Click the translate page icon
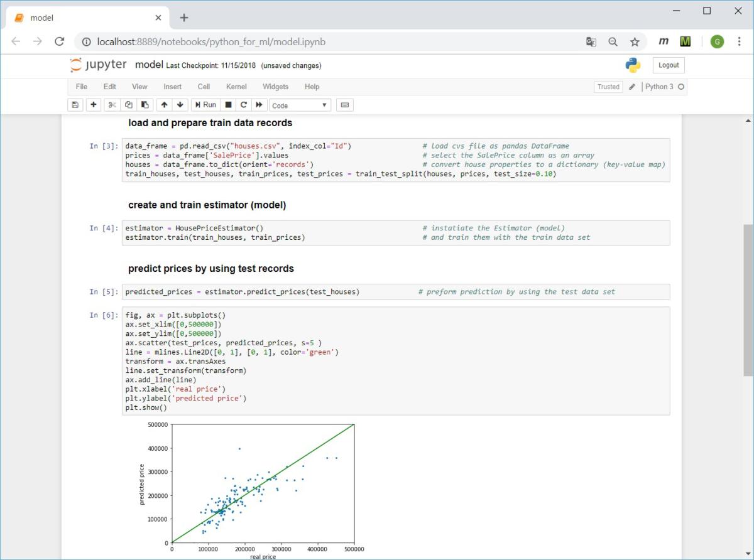This screenshot has height=560, width=754. 591,42
